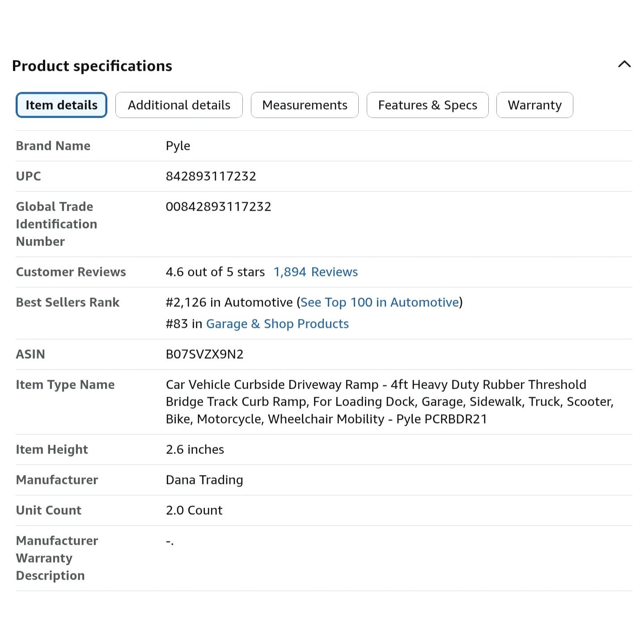Click manufacturer value Dana Trading
644x644 pixels.
click(x=204, y=480)
